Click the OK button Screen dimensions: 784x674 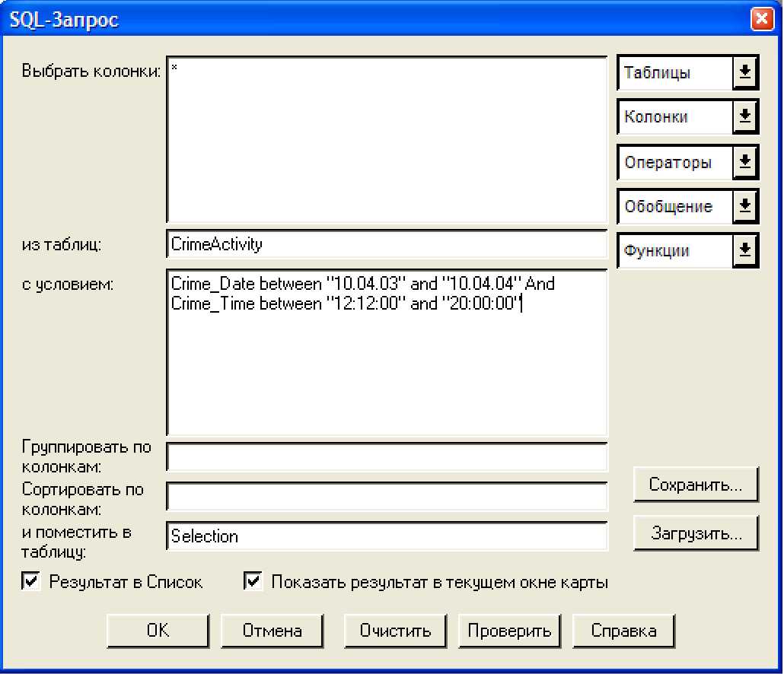158,631
